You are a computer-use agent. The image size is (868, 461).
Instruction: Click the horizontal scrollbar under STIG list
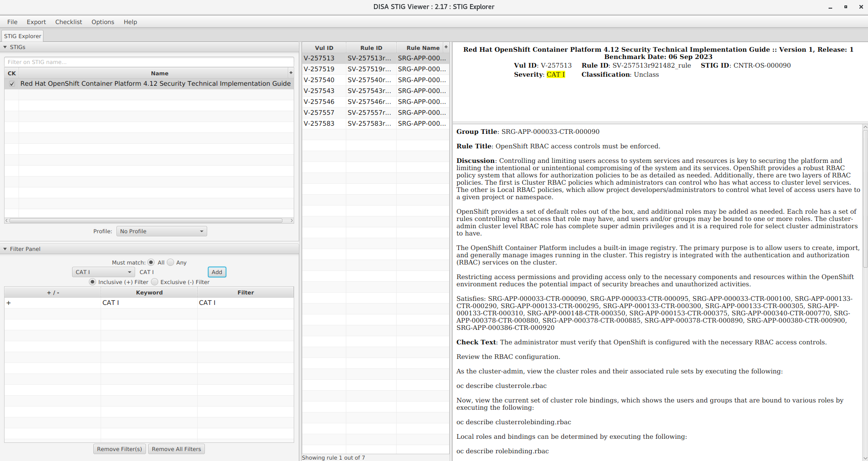[146, 221]
